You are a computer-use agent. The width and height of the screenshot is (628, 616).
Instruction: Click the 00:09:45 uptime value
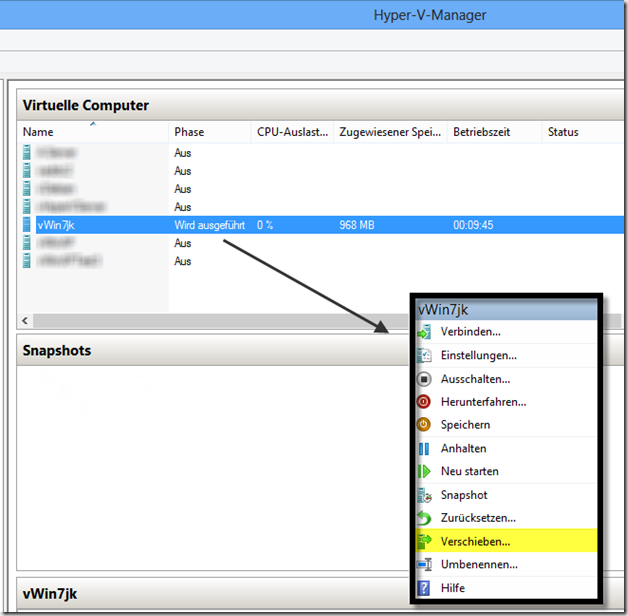coord(473,225)
